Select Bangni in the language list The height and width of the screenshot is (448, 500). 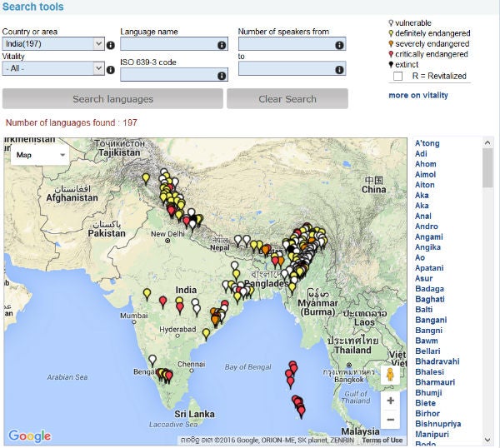point(428,331)
